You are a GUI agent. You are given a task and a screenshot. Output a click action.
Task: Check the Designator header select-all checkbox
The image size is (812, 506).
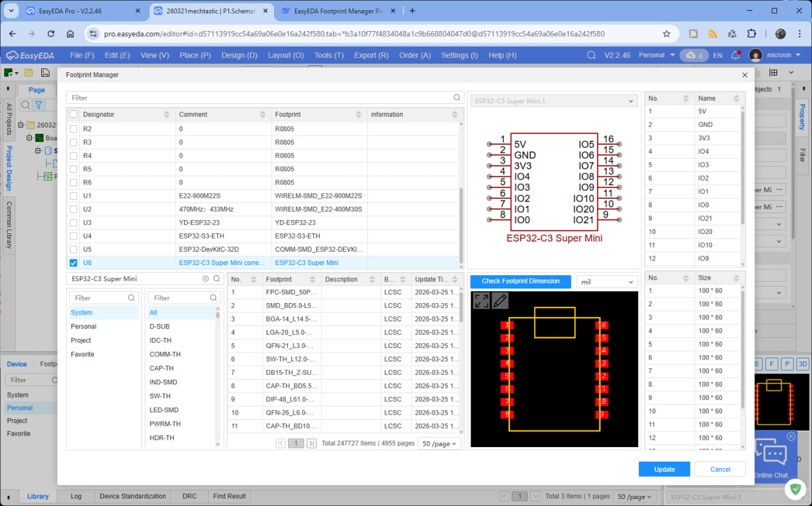tap(72, 114)
